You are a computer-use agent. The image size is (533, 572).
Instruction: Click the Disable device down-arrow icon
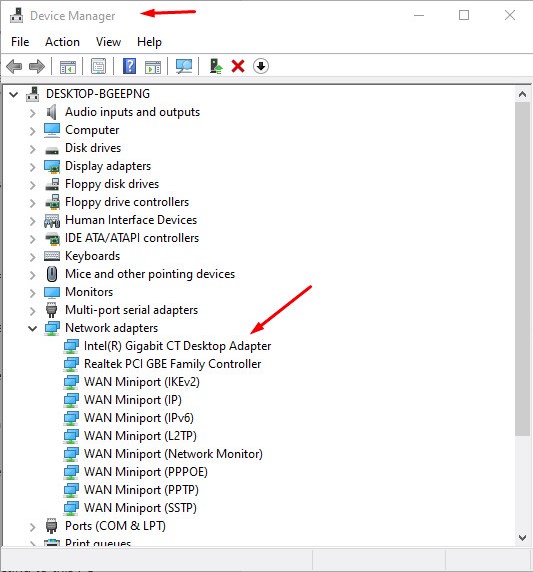[260, 66]
